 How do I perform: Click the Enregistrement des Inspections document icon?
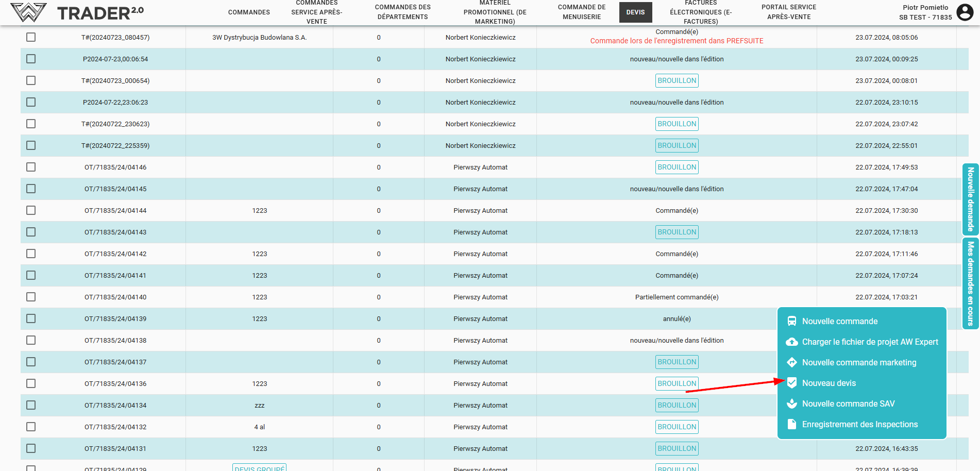(792, 424)
